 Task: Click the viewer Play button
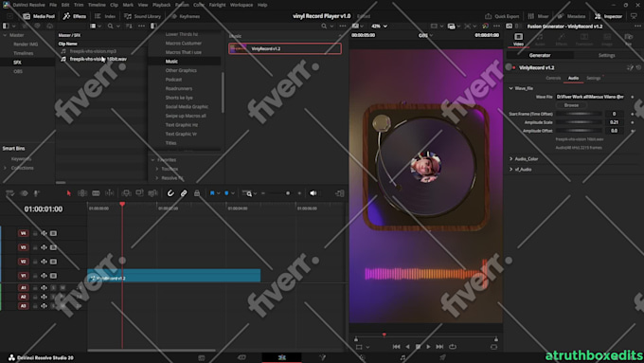(x=428, y=347)
